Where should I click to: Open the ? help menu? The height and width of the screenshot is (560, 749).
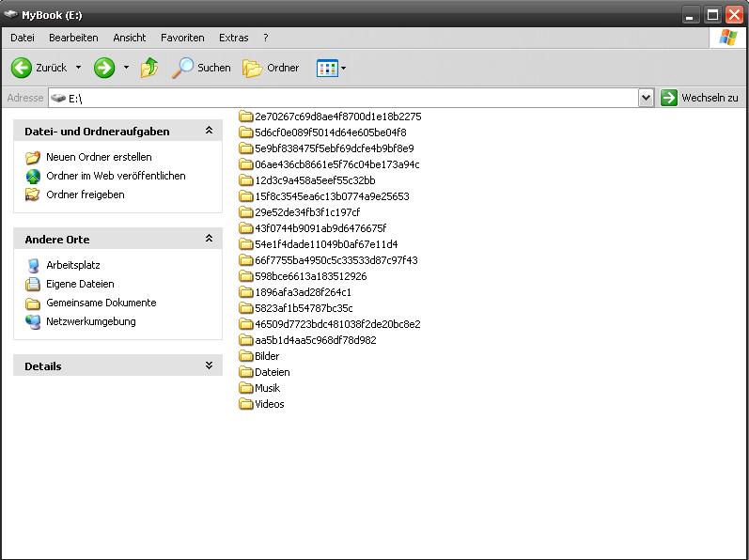(266, 38)
